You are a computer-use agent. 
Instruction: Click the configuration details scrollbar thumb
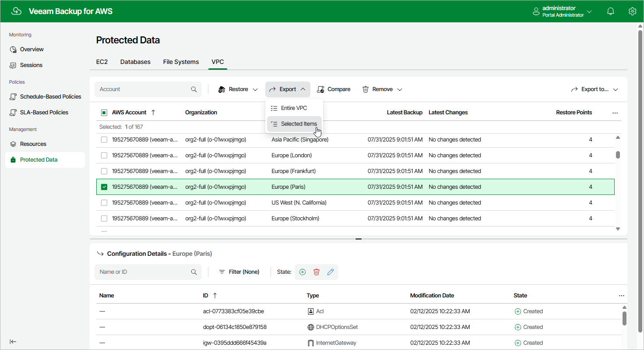[624, 318]
